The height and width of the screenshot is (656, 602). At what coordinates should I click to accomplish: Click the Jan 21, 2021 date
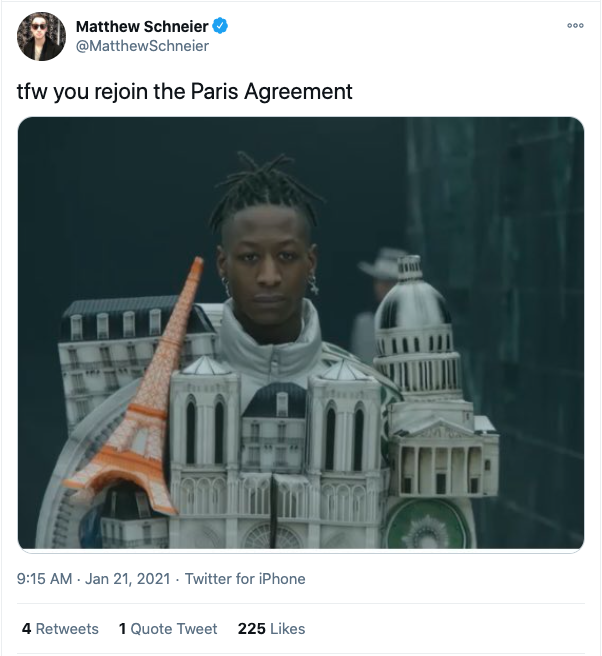(128, 579)
